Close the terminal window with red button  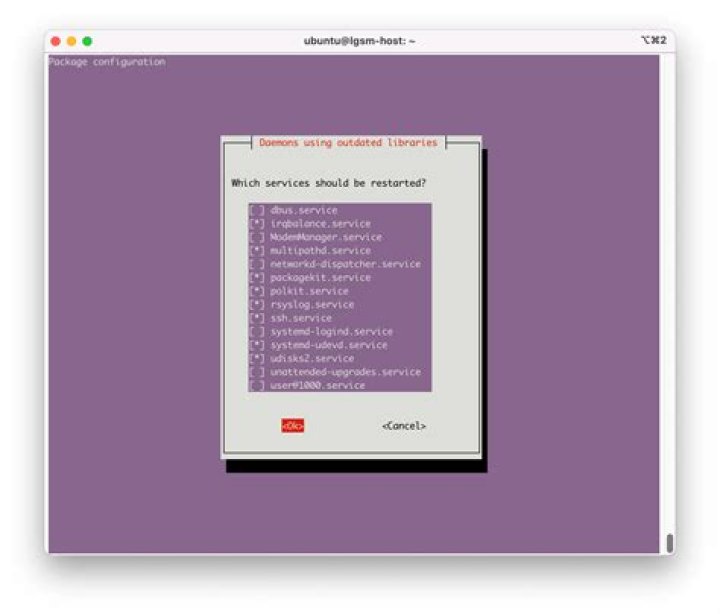point(56,41)
